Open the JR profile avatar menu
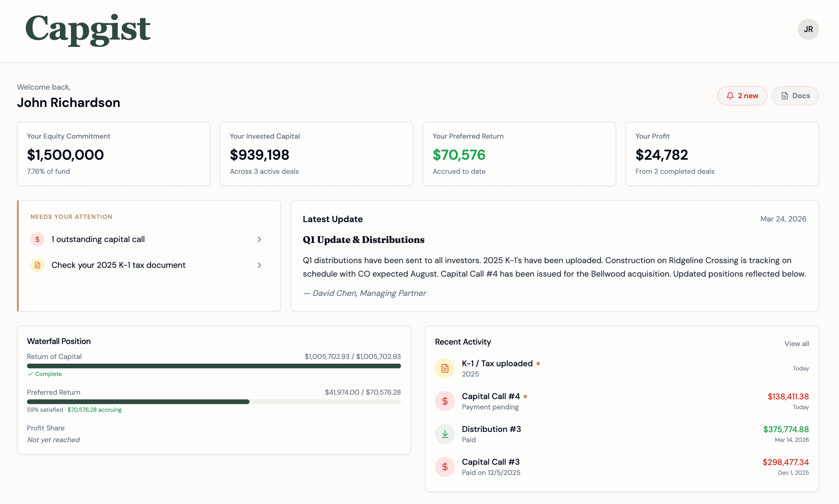This screenshot has height=504, width=839. pos(808,29)
